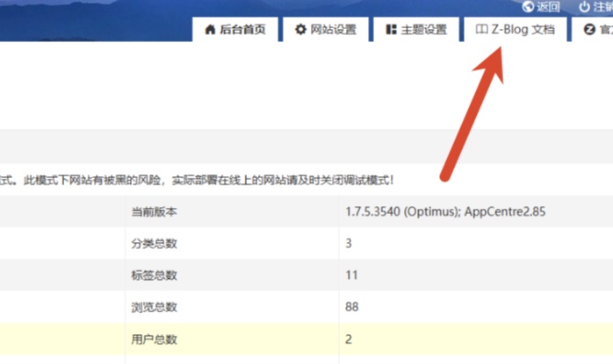Click the layout icon on 主题设置
This screenshot has height=364, width=613.
391,29
